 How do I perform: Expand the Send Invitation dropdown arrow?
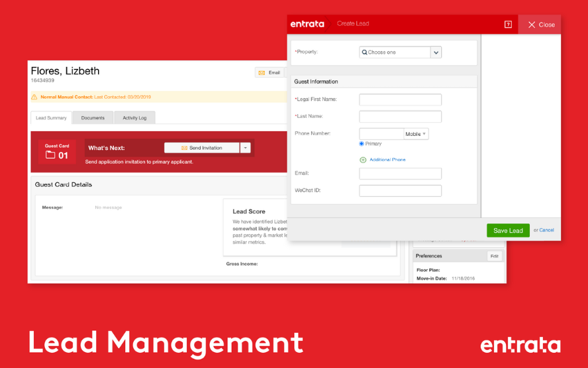pos(245,148)
